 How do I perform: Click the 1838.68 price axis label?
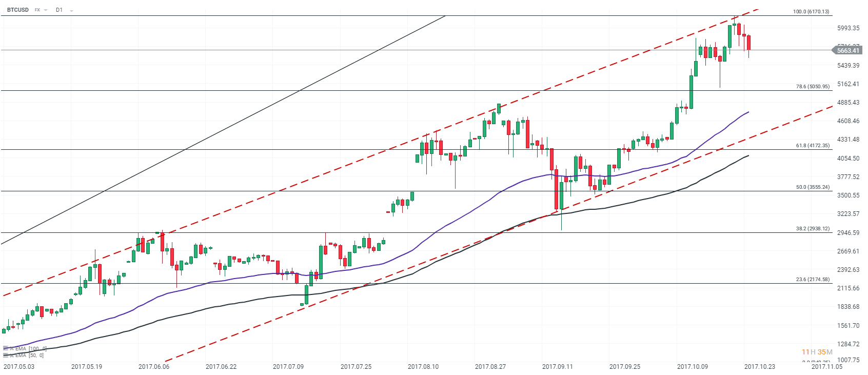tap(849, 307)
